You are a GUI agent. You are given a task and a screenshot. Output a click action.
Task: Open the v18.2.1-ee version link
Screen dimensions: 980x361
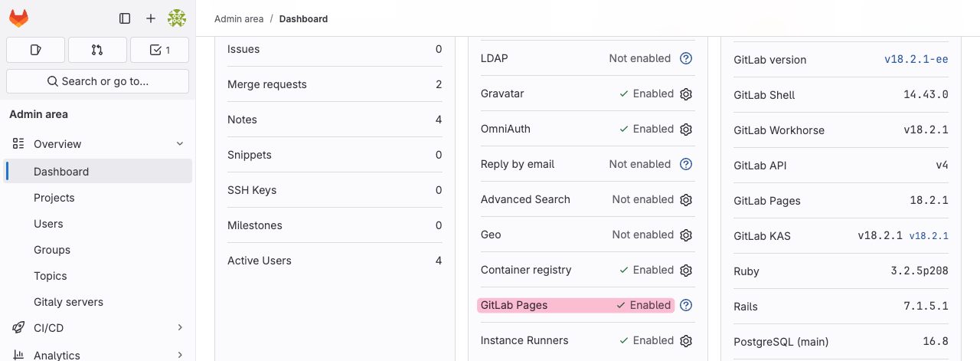tap(916, 60)
